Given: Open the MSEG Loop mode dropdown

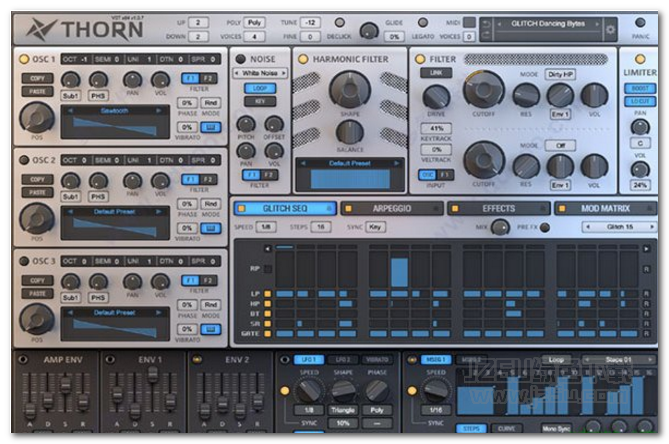Looking at the screenshot, I should coord(556,360).
